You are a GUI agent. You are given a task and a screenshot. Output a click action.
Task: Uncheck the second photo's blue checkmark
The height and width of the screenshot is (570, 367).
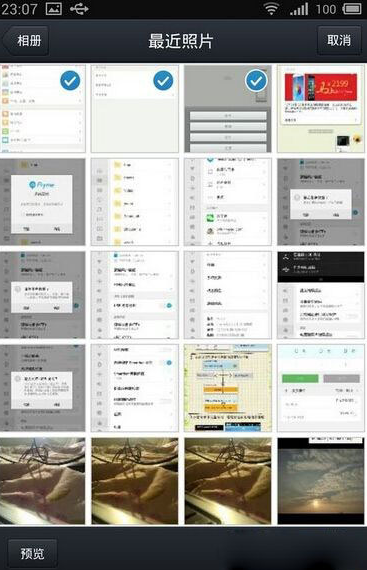point(163,81)
